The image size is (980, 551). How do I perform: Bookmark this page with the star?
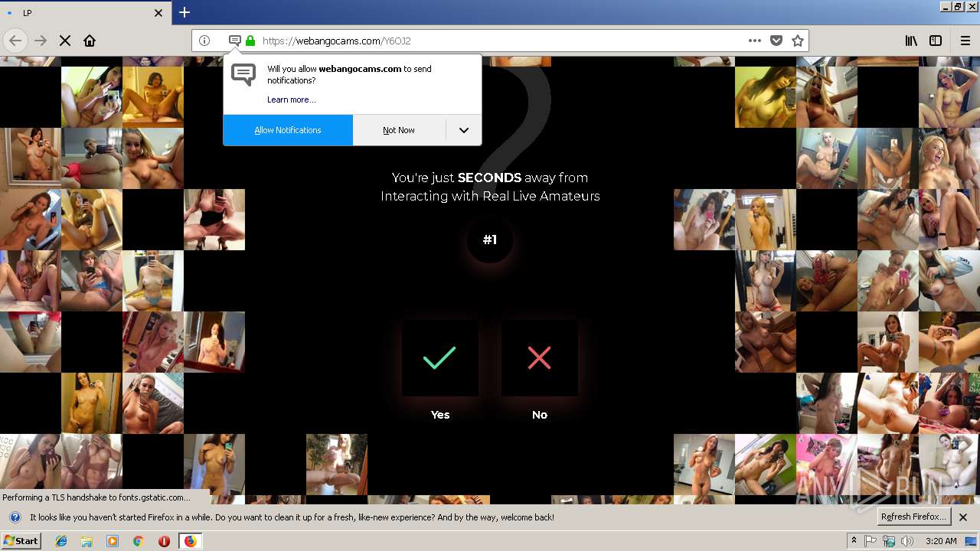tap(798, 41)
